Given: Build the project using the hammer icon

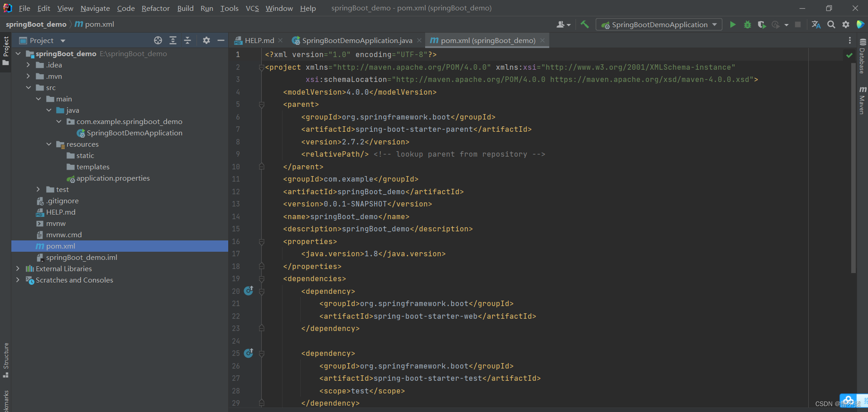Looking at the screenshot, I should [585, 24].
